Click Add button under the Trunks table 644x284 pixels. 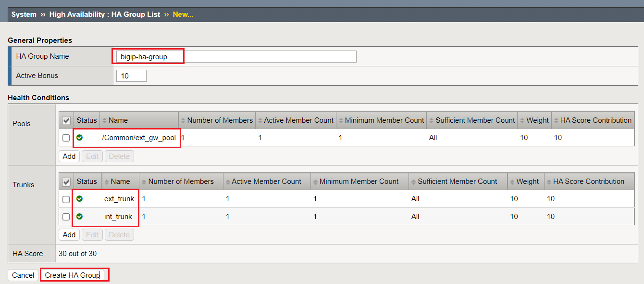tap(69, 235)
